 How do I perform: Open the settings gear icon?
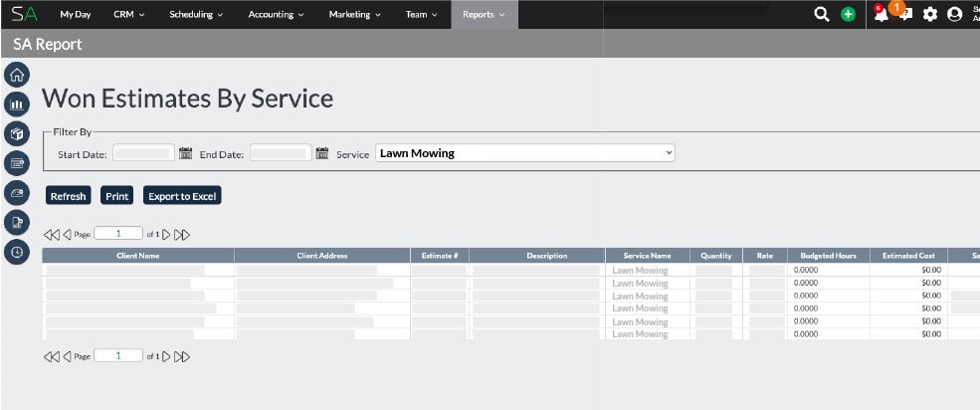[930, 14]
